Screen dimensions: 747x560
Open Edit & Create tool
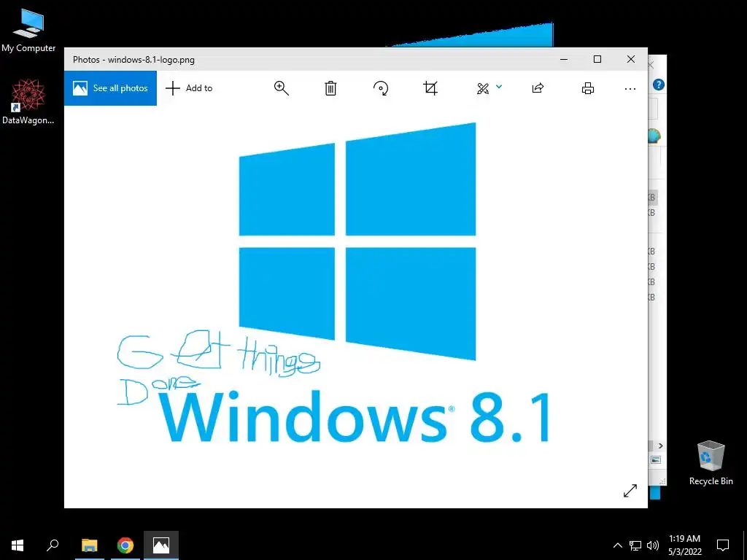pyautogui.click(x=483, y=88)
